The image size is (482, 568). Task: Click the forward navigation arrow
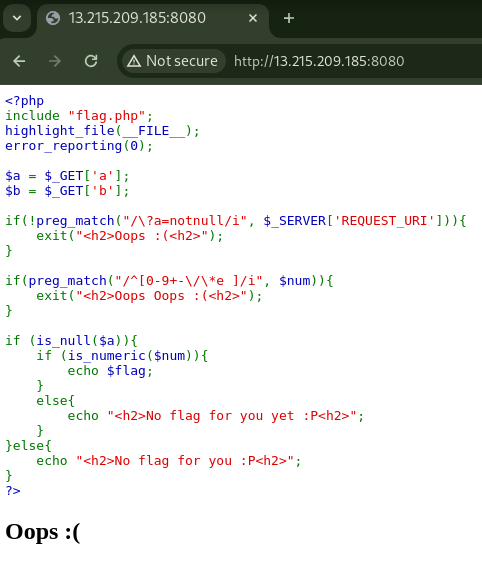[x=55, y=61]
